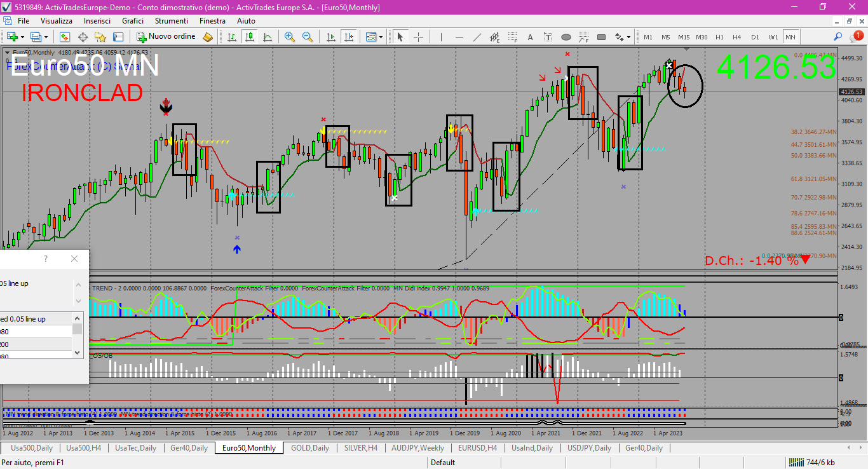This screenshot has height=469, width=868.
Task: Select the MN monthly timeframe
Action: point(790,37)
